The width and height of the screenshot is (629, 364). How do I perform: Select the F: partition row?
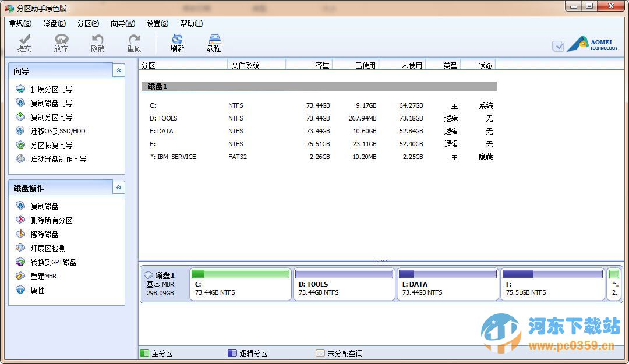[319, 144]
